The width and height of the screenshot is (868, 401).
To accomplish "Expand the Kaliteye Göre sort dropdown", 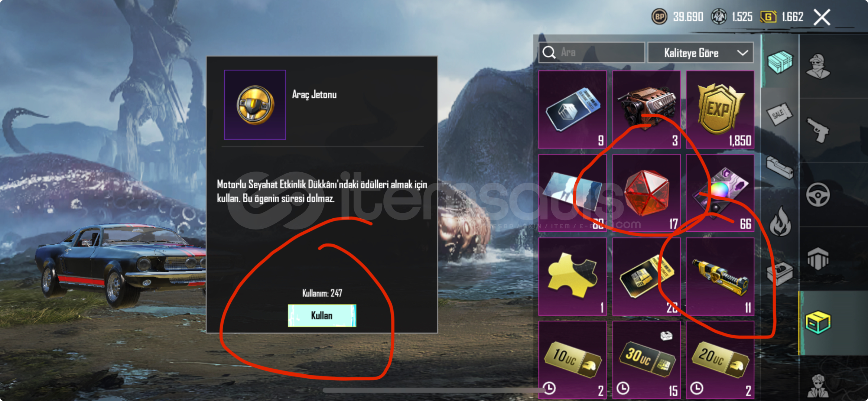I will (x=700, y=53).
